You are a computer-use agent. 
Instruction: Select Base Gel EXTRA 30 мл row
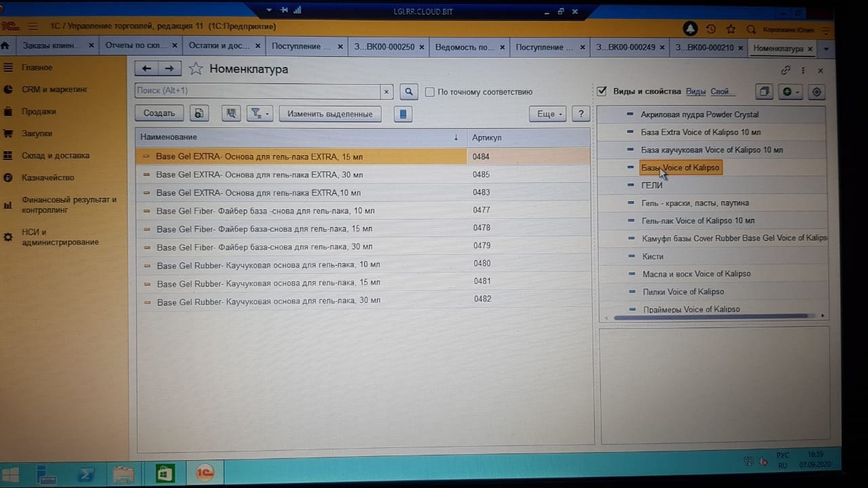point(363,174)
